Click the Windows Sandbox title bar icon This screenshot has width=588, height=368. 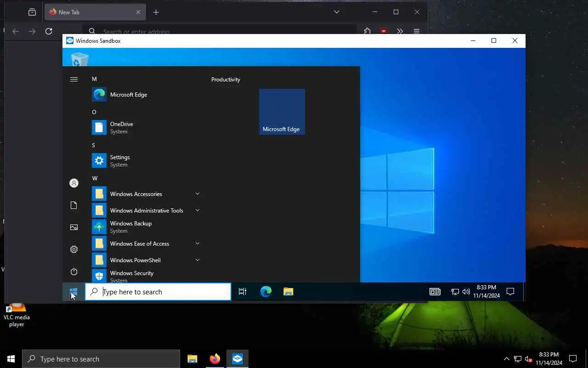[x=70, y=40]
